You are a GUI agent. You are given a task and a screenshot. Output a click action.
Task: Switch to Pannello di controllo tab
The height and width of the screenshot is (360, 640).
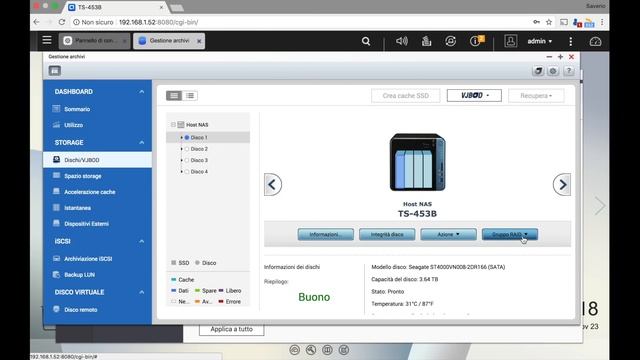[95, 41]
